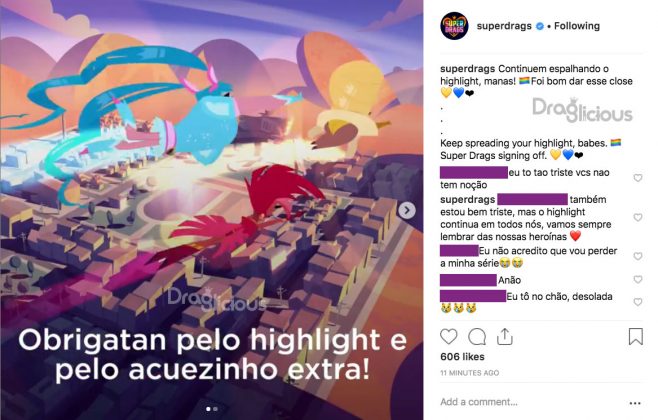
Task: Like the post with the heart icon
Action: pos(448,337)
